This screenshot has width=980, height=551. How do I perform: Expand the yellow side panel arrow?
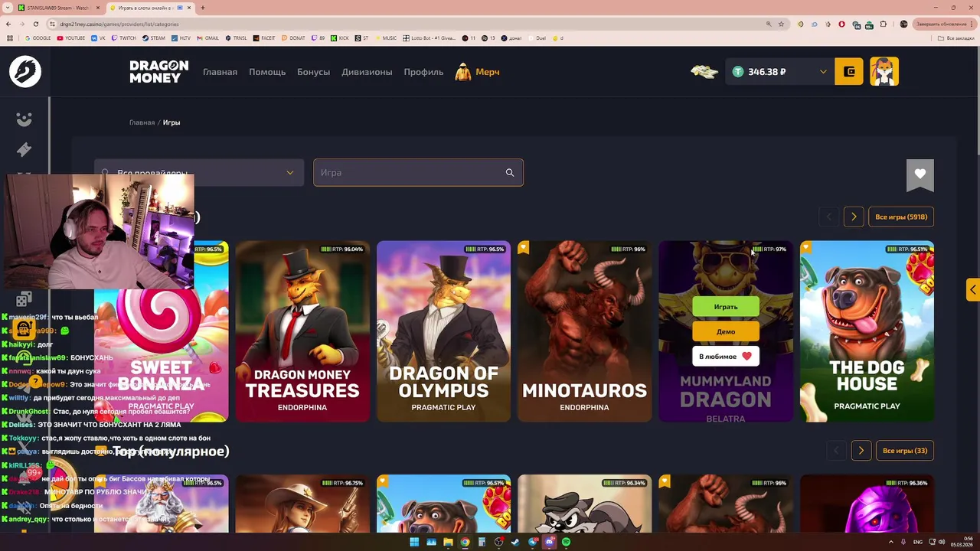point(972,289)
